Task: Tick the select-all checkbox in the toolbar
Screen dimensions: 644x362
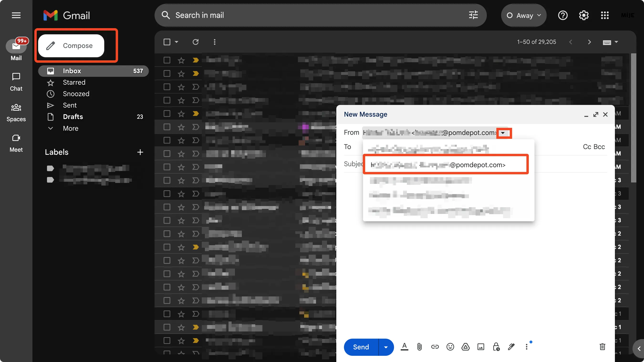Action: click(167, 42)
